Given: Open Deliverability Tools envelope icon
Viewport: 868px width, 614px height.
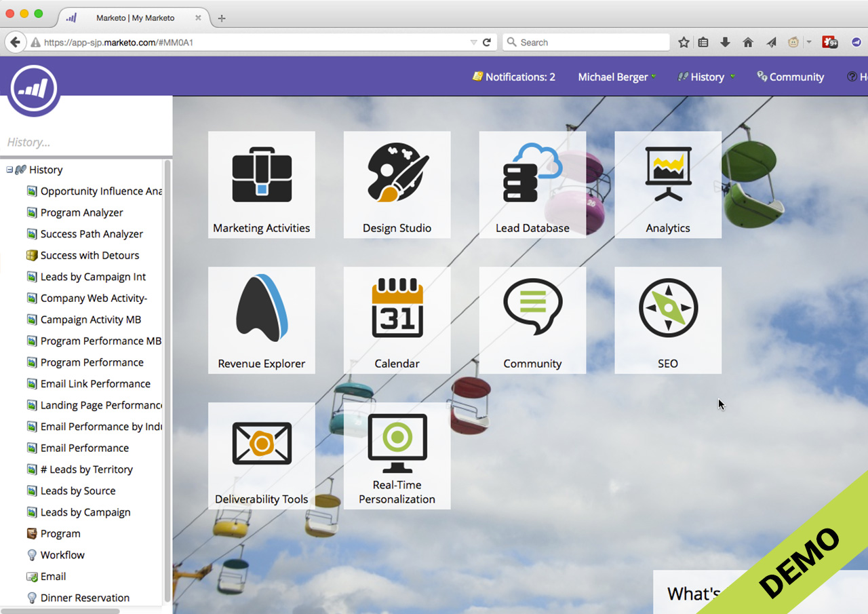Looking at the screenshot, I should pyautogui.click(x=261, y=444).
